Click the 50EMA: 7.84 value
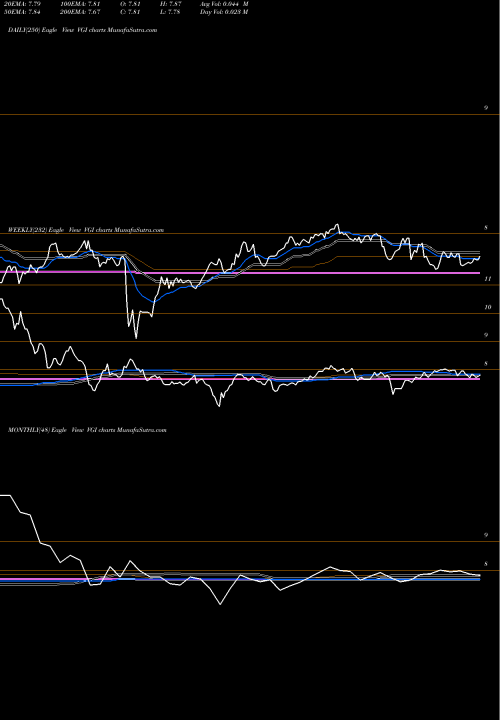Image resolution: width=500 pixels, height=720 pixels. (22, 12)
